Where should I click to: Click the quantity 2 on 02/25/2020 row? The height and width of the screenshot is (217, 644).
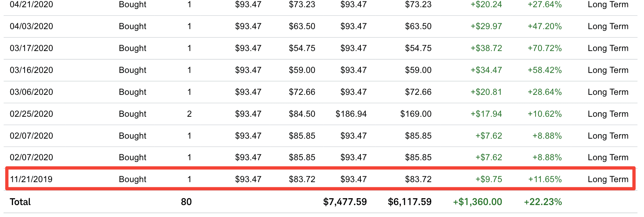click(189, 114)
